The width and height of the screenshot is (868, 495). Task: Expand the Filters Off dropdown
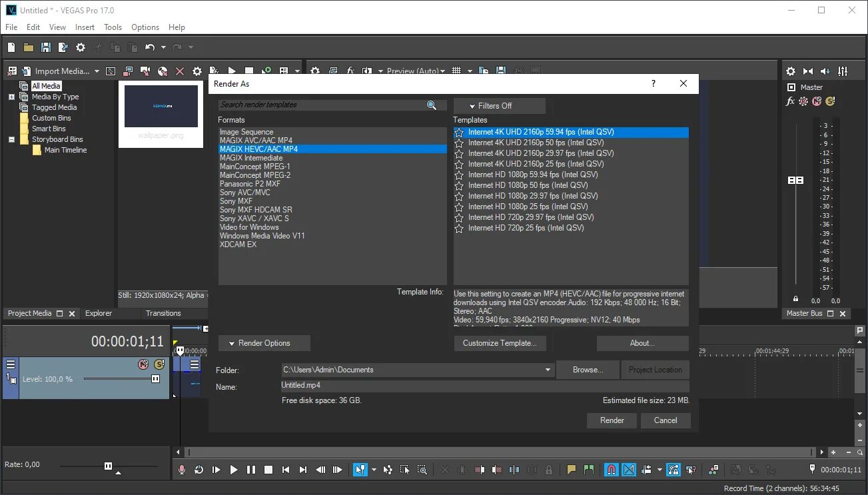click(x=500, y=106)
